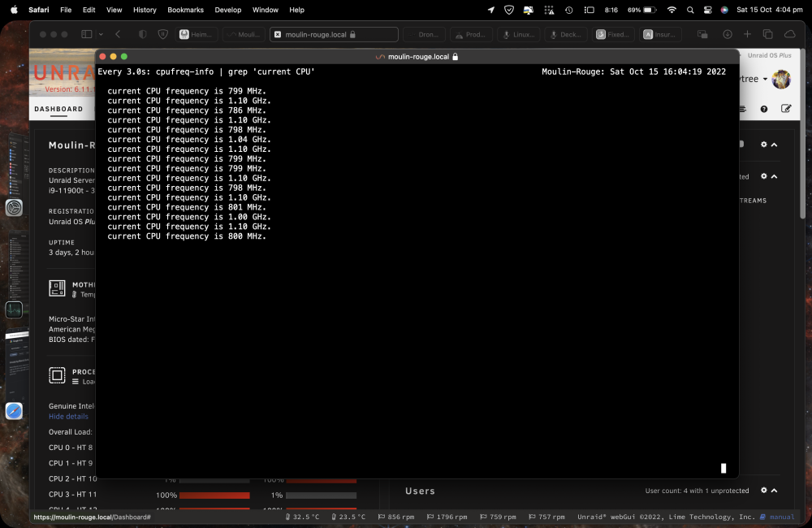This screenshot has height=528, width=812.
Task: Open the Time Machine menu bar icon
Action: (568, 10)
